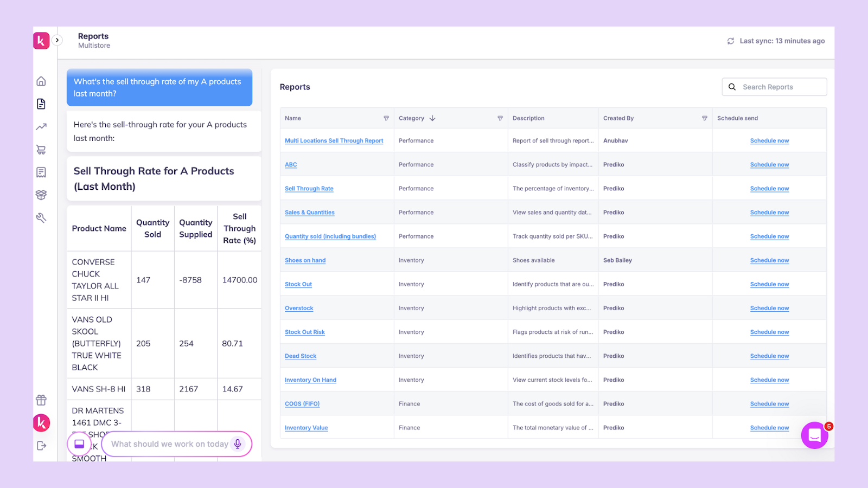Click the logout icon in sidebar
The image size is (868, 488).
pyautogui.click(x=41, y=446)
